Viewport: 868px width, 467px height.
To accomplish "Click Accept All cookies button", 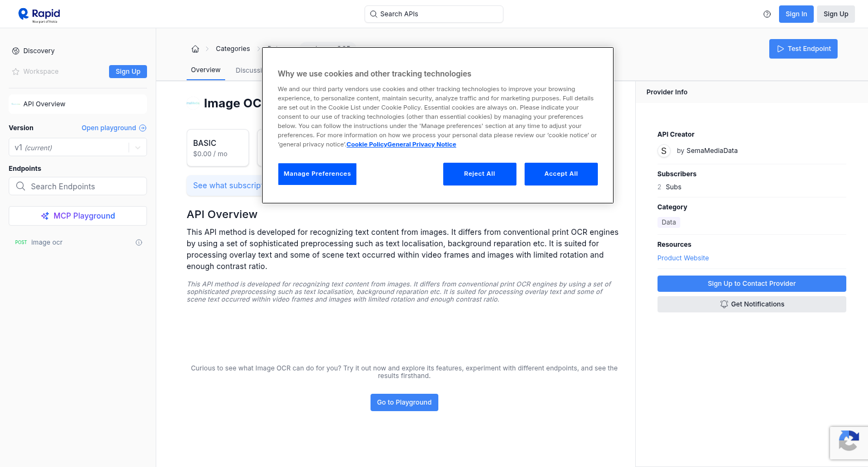I will [561, 174].
